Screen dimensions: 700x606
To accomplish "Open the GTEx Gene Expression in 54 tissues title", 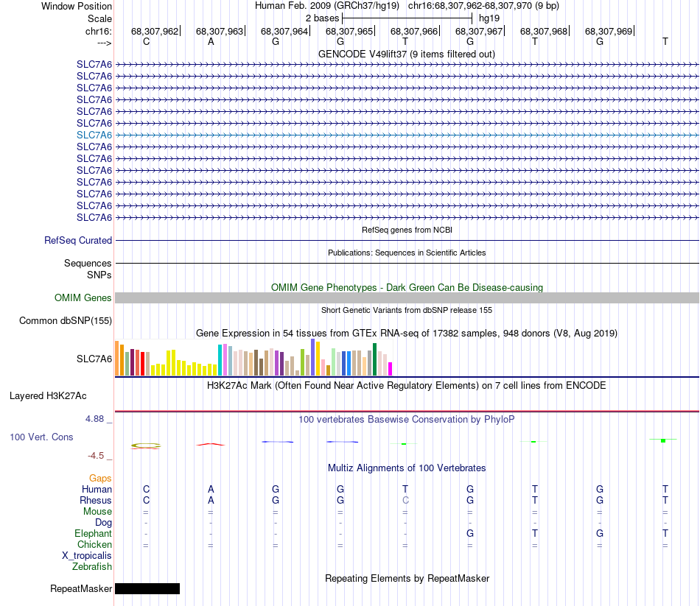I will (407, 334).
